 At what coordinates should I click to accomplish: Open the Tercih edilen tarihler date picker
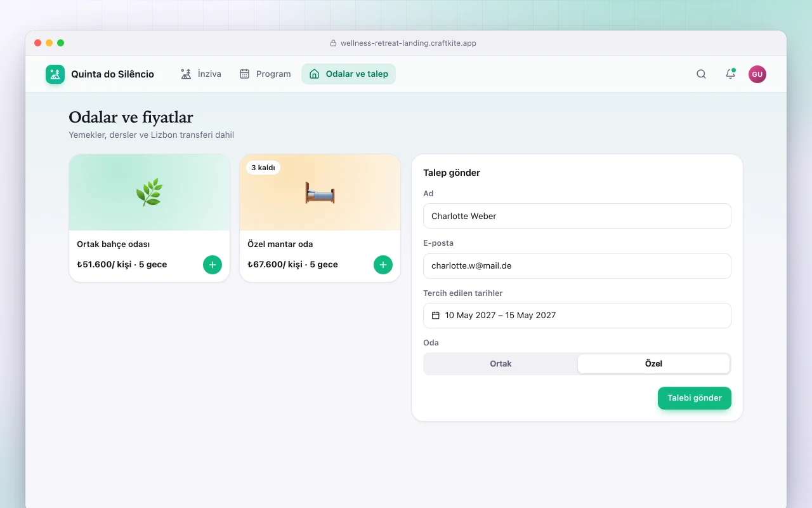coord(577,316)
